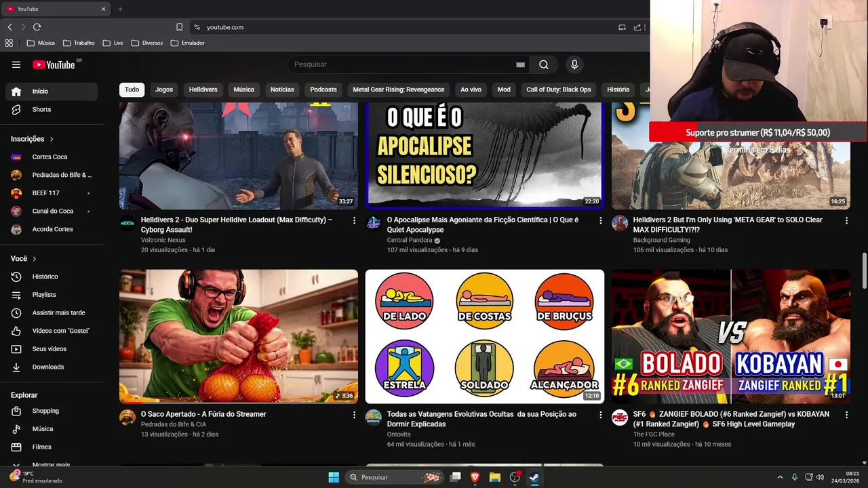This screenshot has width=868, height=488.
Task: Select Call of Duty: Black Ops chip
Action: pyautogui.click(x=559, y=89)
